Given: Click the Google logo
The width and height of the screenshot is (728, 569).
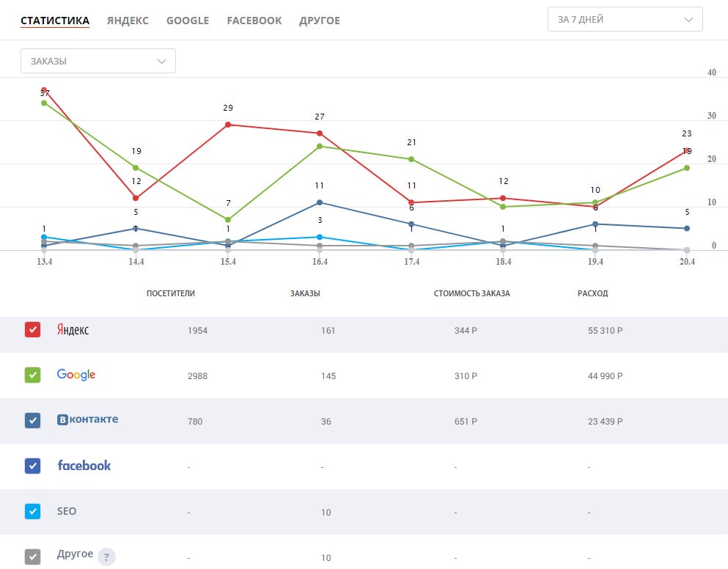Looking at the screenshot, I should 76,375.
